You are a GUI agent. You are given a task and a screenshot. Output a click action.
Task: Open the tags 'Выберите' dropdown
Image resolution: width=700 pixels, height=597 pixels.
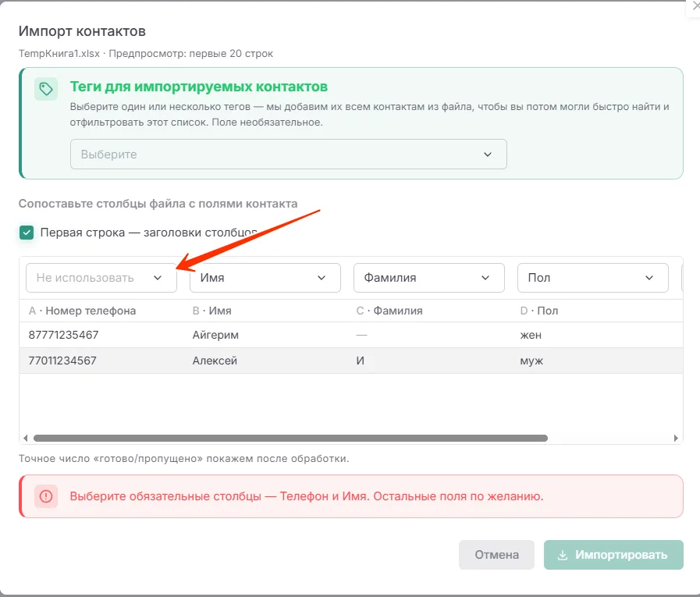(x=289, y=154)
